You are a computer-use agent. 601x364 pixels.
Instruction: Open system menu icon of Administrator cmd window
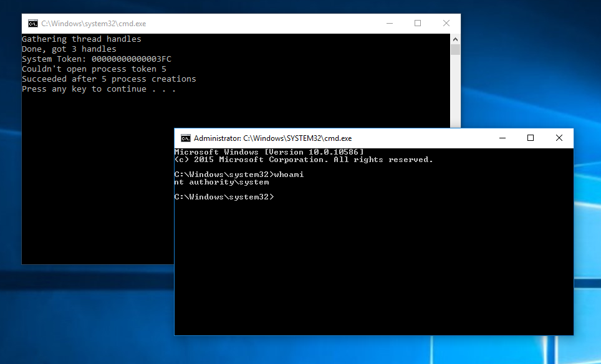click(x=185, y=138)
